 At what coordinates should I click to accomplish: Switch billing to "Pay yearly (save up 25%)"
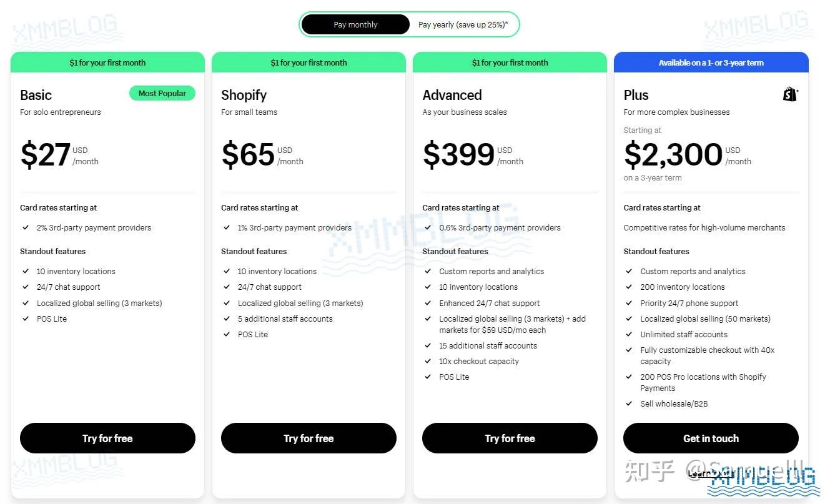[460, 24]
